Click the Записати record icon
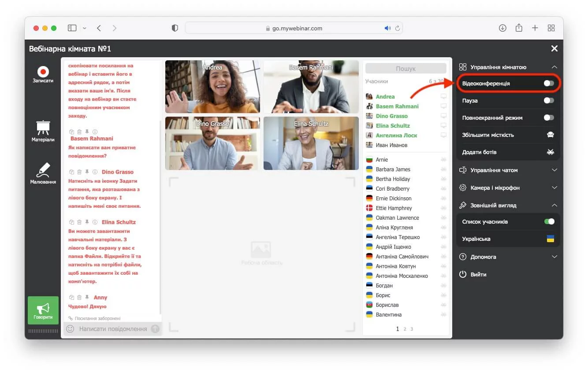 pos(43,72)
